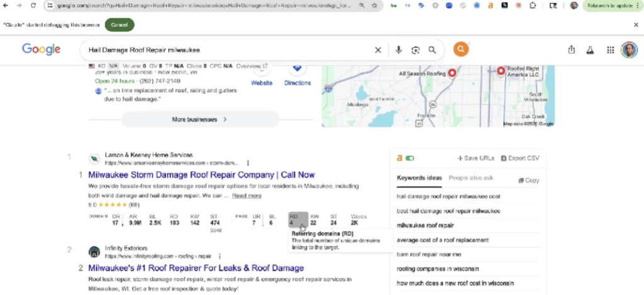Click the page UR 7 metric

[256, 220]
